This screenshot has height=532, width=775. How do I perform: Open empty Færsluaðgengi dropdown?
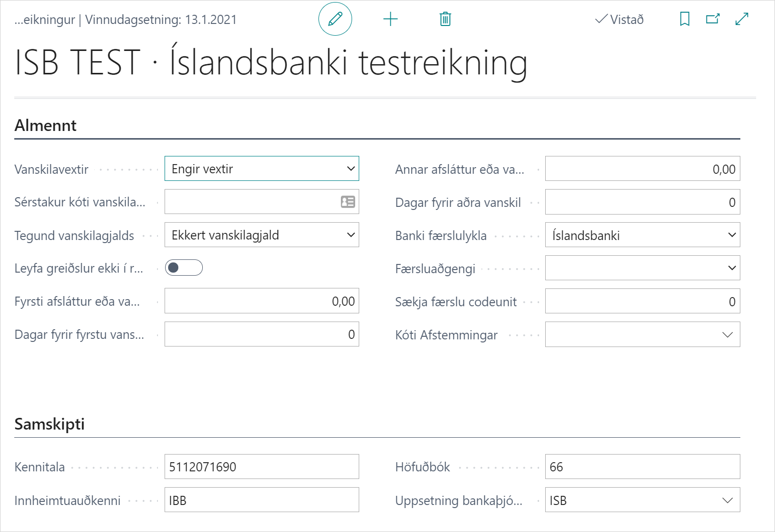tap(643, 268)
